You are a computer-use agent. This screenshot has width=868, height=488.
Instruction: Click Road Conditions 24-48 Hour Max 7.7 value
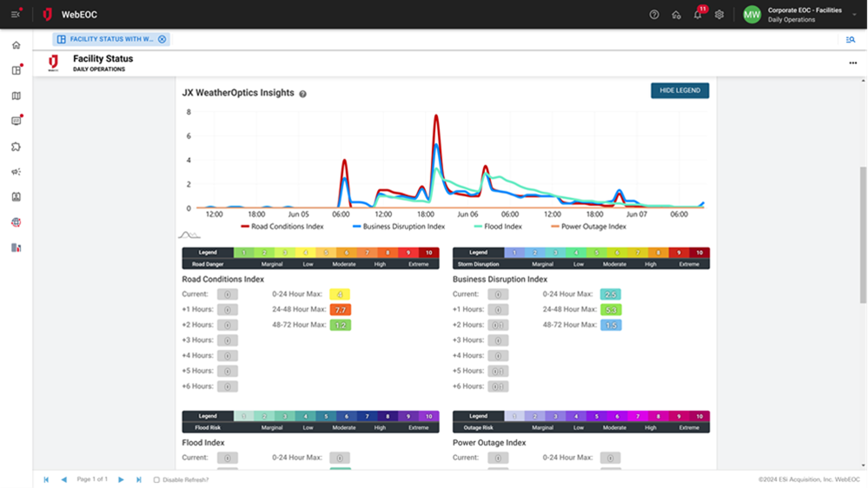[x=341, y=310]
